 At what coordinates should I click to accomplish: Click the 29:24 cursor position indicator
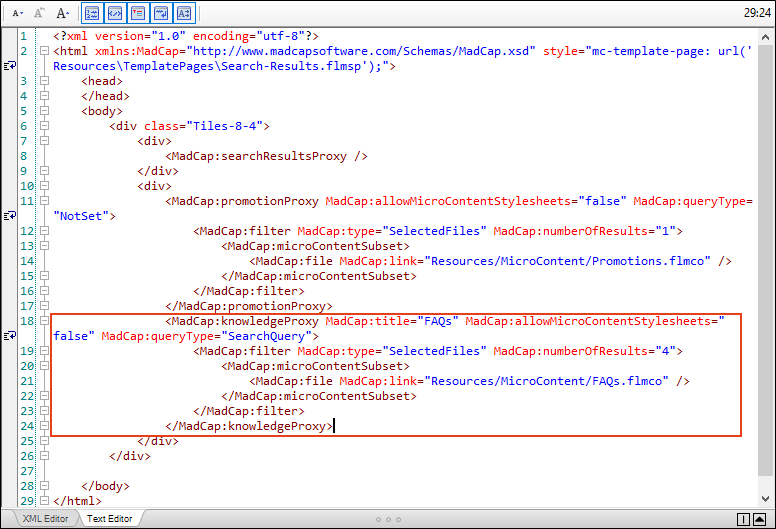[757, 13]
